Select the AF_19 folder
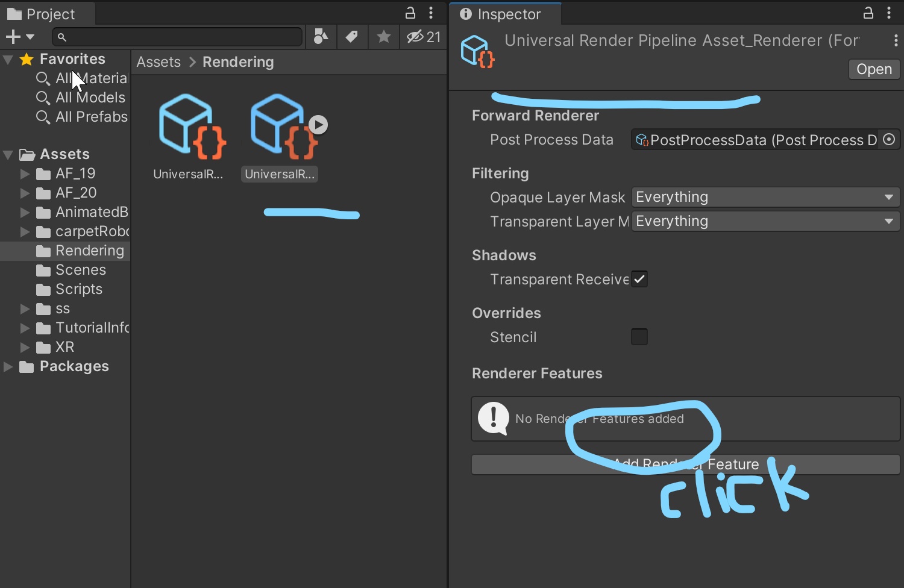This screenshot has height=588, width=904. click(x=66, y=174)
